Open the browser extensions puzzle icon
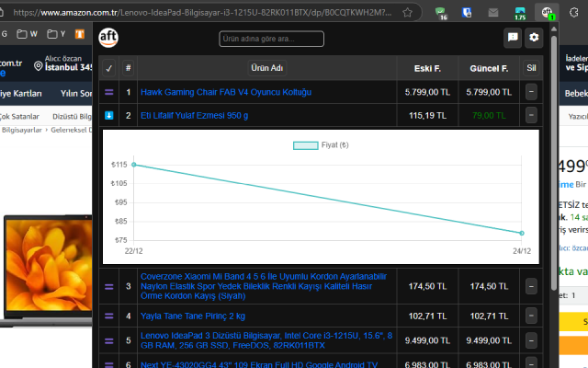The height and width of the screenshot is (368, 588). point(573,13)
